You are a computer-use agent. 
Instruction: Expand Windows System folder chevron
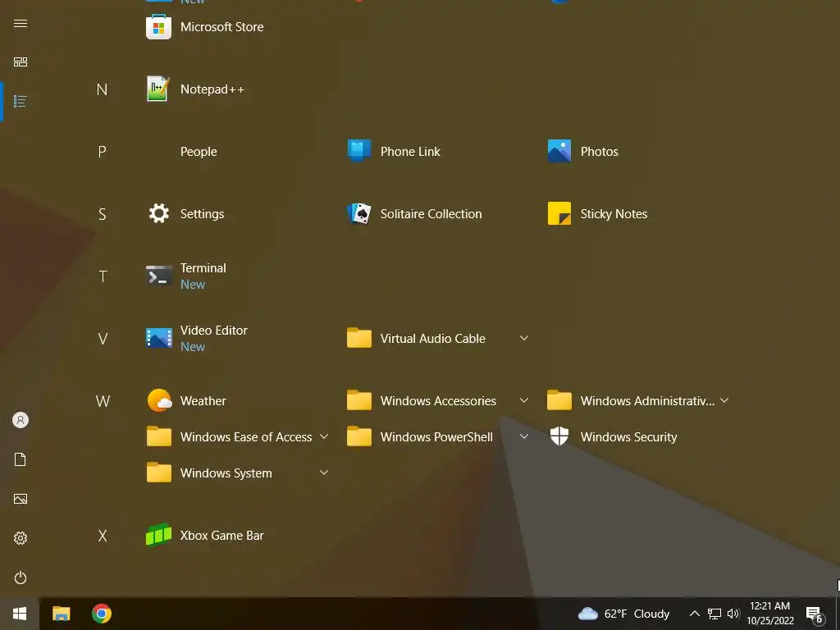(x=323, y=472)
